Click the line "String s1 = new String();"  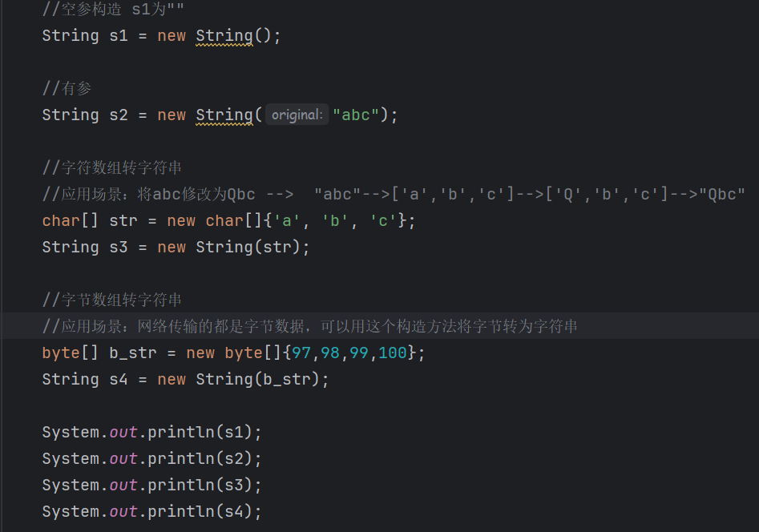(161, 36)
